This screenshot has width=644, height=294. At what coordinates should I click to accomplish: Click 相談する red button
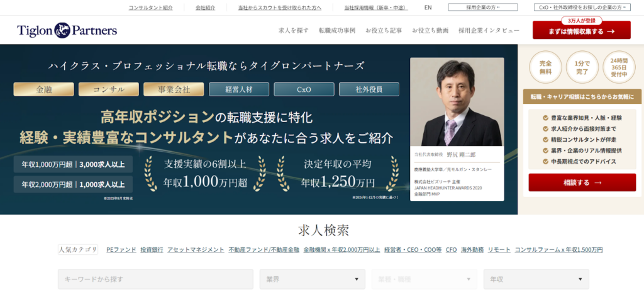(582, 182)
